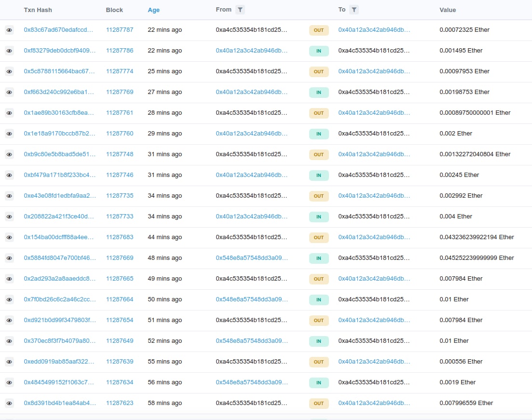This screenshot has height=420, width=532.
Task: Open To address in 58 mins ago row
Action: click(374, 403)
